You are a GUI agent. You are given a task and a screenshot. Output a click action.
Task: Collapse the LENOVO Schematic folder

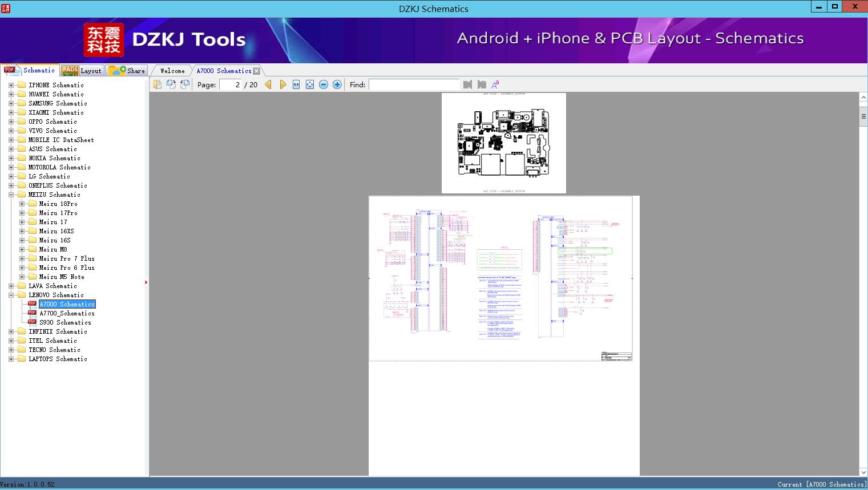pos(11,295)
